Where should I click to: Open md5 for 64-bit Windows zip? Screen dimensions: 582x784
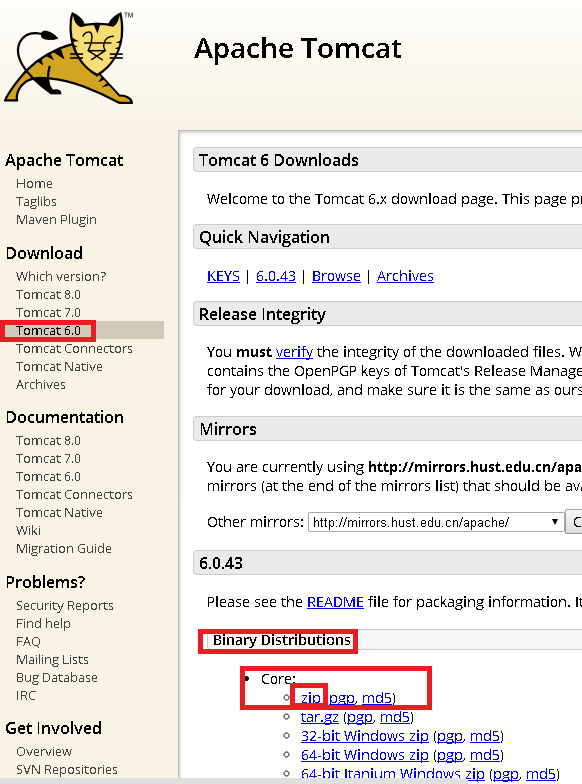[x=484, y=755]
